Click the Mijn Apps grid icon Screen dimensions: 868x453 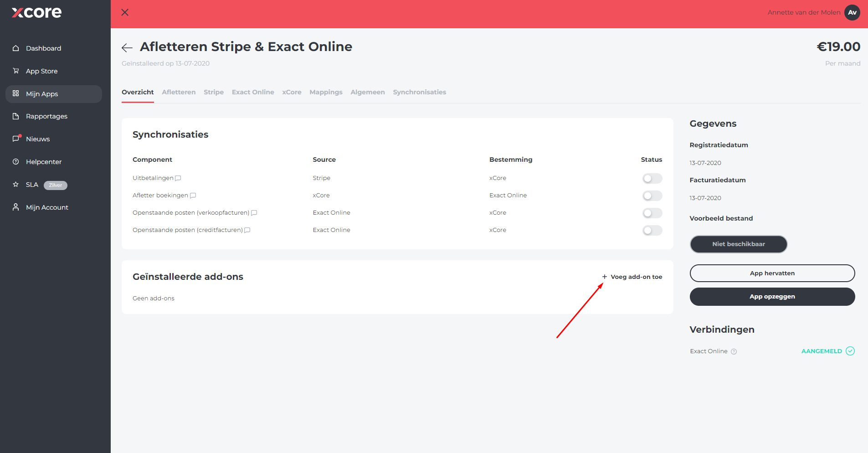pos(16,94)
